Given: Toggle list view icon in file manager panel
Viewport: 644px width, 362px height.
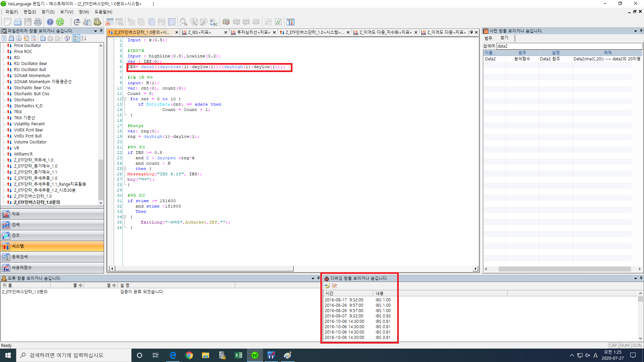Looking at the screenshot, I should point(76,38).
